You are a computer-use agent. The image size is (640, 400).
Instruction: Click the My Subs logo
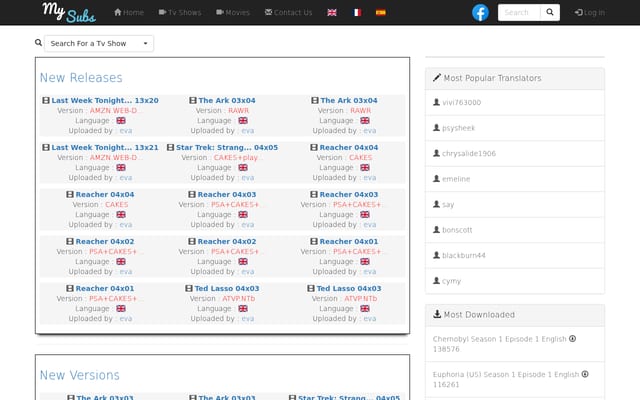[x=69, y=12]
